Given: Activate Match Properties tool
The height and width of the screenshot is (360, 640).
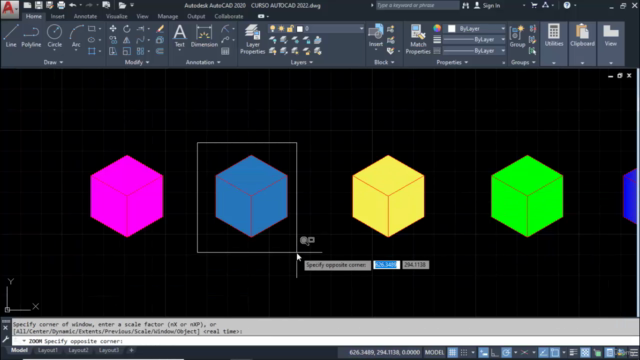Looking at the screenshot, I should tap(418, 39).
